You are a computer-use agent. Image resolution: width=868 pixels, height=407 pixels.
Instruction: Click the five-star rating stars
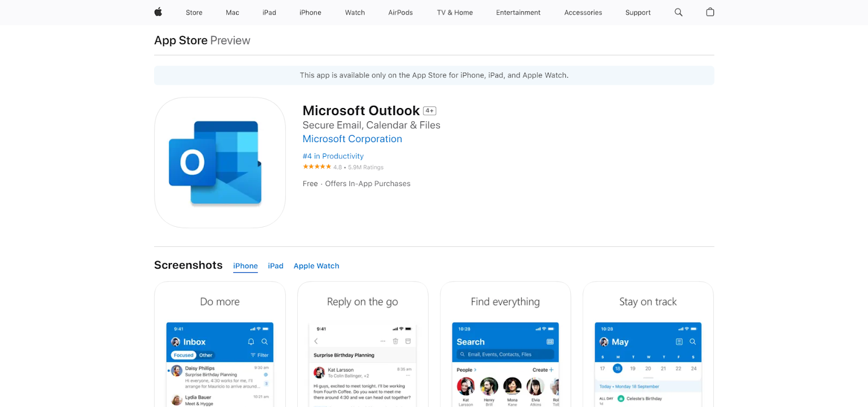[x=317, y=167]
